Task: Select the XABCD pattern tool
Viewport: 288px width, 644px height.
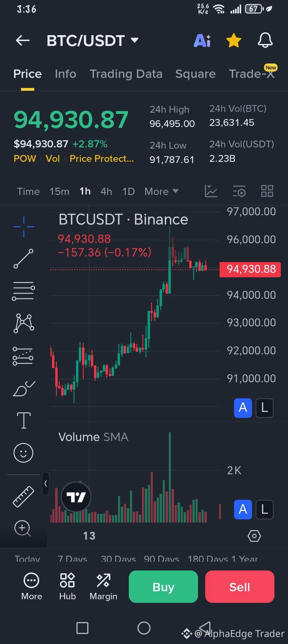Action: pos(24,323)
